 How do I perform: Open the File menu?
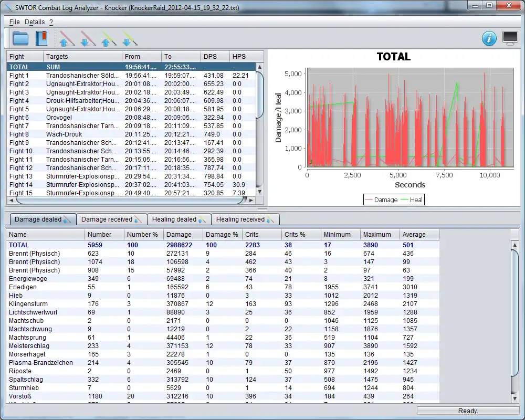point(14,22)
